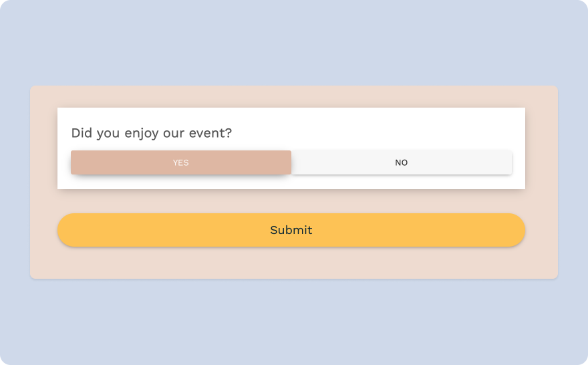Click the word 'Submit' on the button
Viewport: 588px width, 365px height.
coord(291,230)
